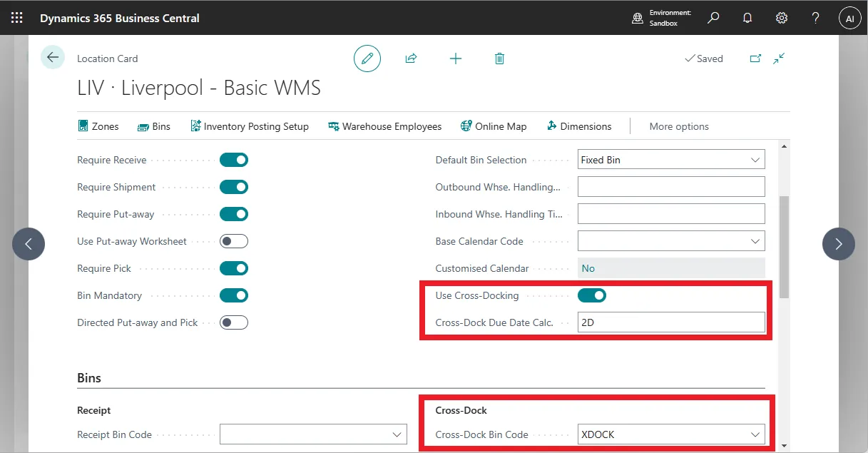Enable Directed Put-away and Pick switch
The width and height of the screenshot is (868, 453).
234,322
